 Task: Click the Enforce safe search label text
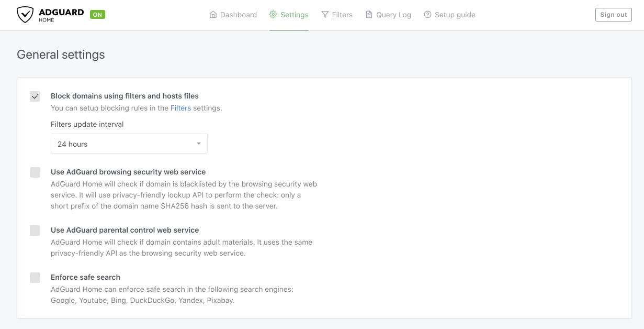click(85, 277)
